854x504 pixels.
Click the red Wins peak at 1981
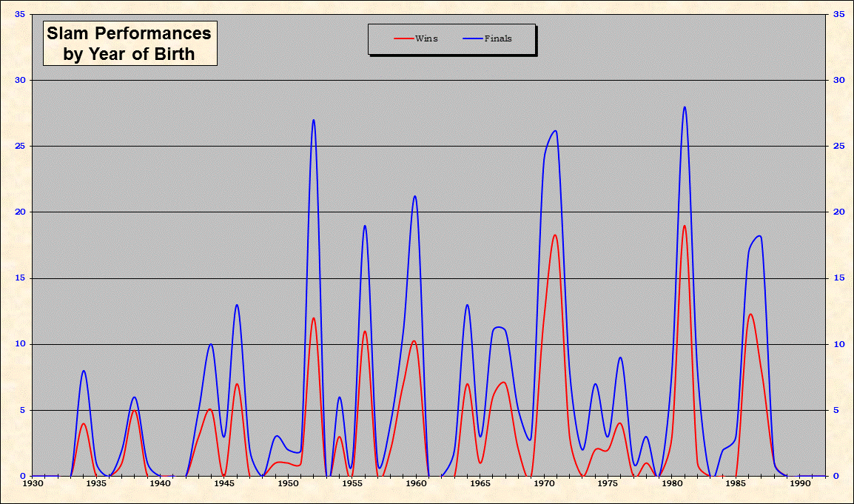685,226
